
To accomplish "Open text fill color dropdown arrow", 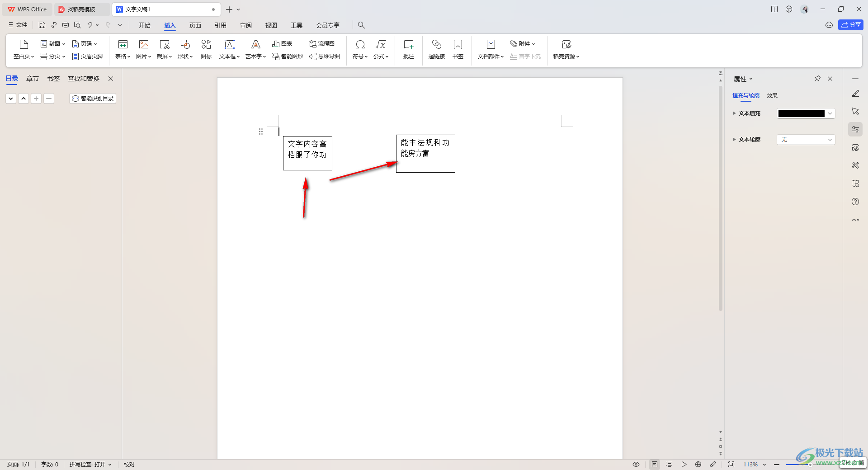I will pos(830,113).
